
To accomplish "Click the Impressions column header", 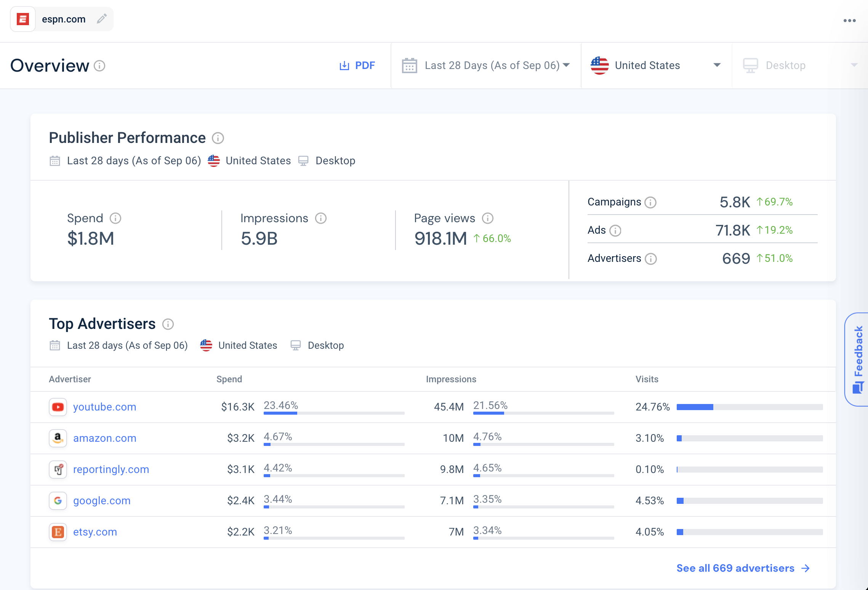I will pyautogui.click(x=451, y=379).
